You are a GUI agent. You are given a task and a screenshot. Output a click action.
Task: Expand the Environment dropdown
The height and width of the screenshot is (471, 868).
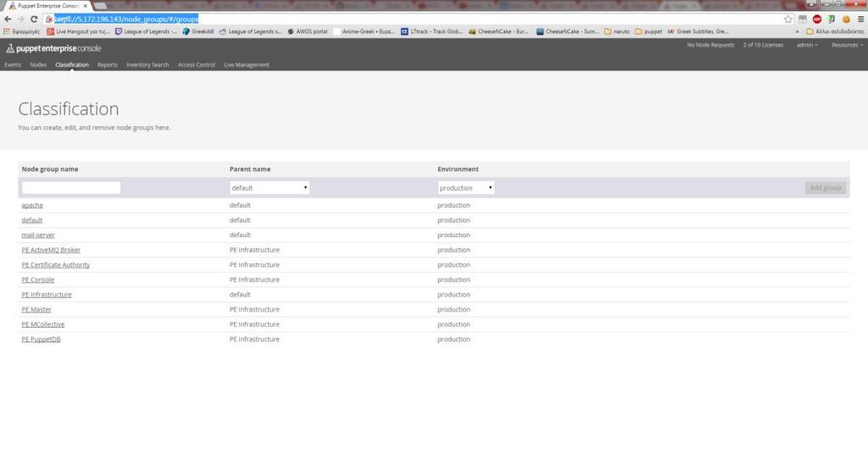(x=466, y=187)
